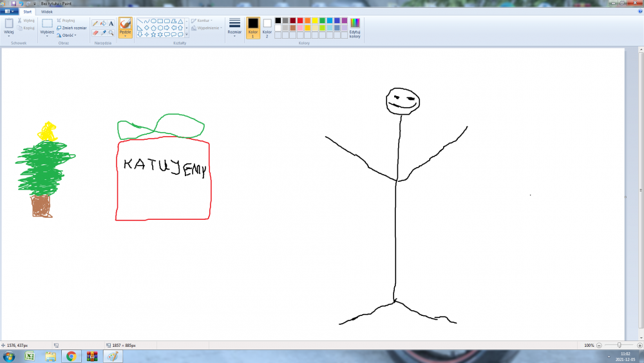The image size is (644, 363).
Task: Switch to the Start tab
Action: pos(28,12)
